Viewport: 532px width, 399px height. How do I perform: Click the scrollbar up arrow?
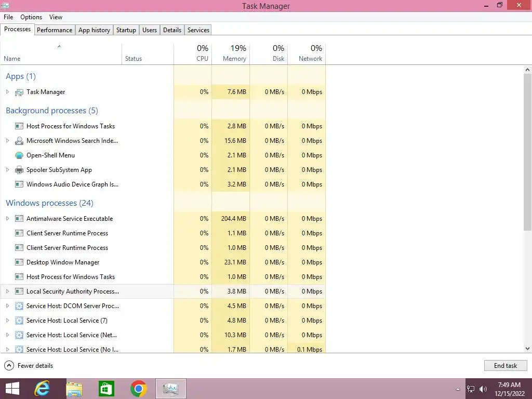point(527,70)
